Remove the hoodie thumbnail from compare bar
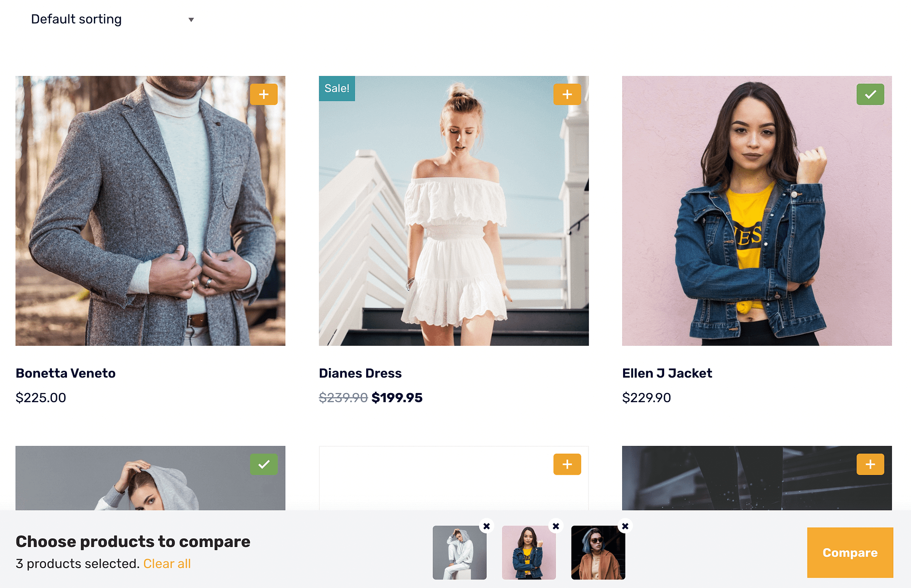This screenshot has height=588, width=911. 486,526
